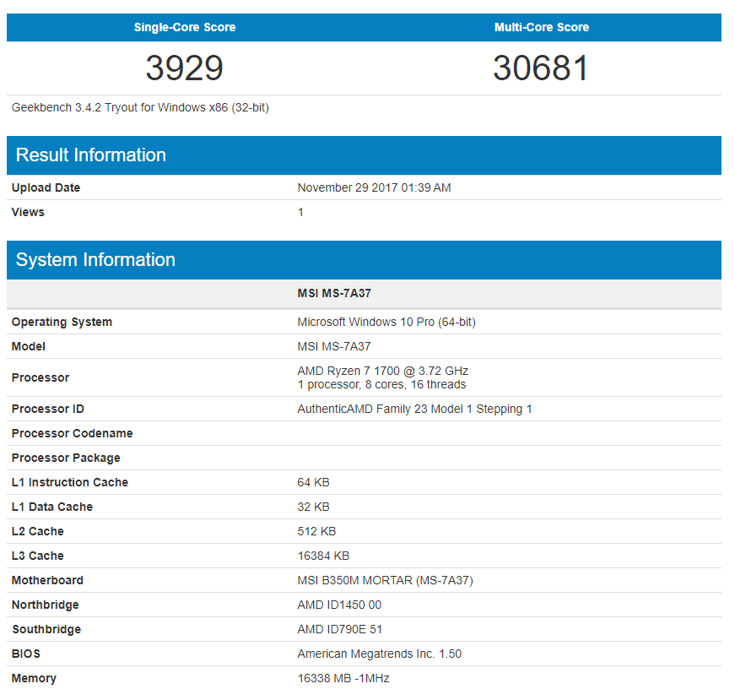Click the Result Information section heading
This screenshot has height=700, width=735.
[91, 155]
